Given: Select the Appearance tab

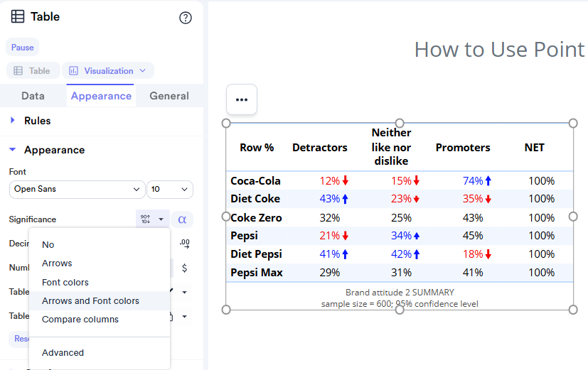Looking at the screenshot, I should click(101, 96).
